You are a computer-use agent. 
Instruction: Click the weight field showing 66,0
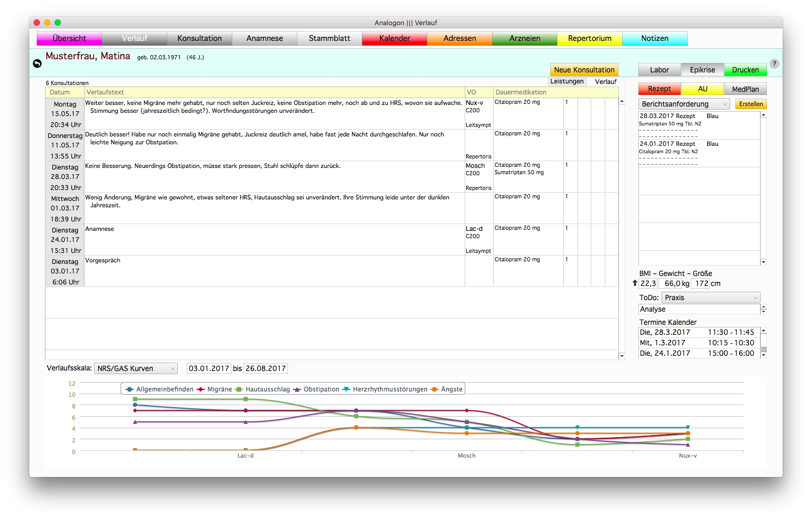click(670, 283)
